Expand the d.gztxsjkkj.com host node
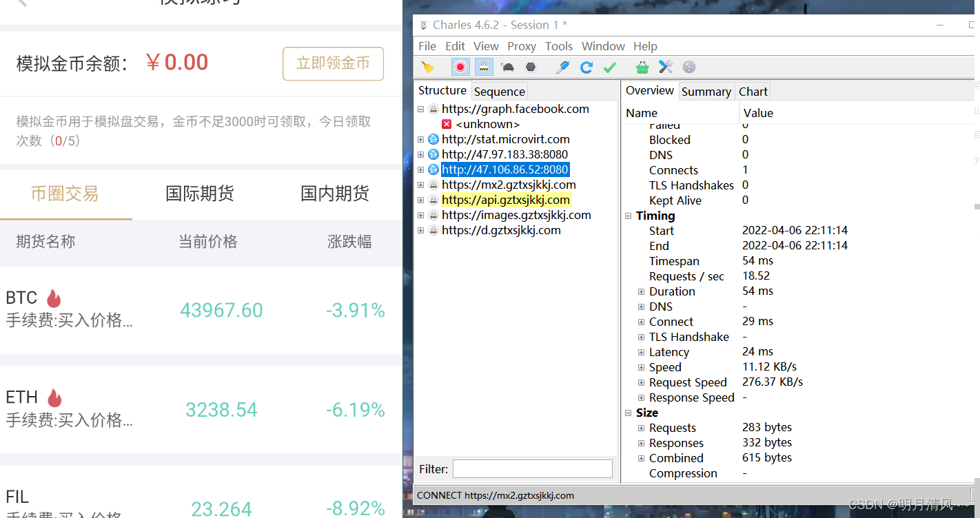 (x=421, y=230)
